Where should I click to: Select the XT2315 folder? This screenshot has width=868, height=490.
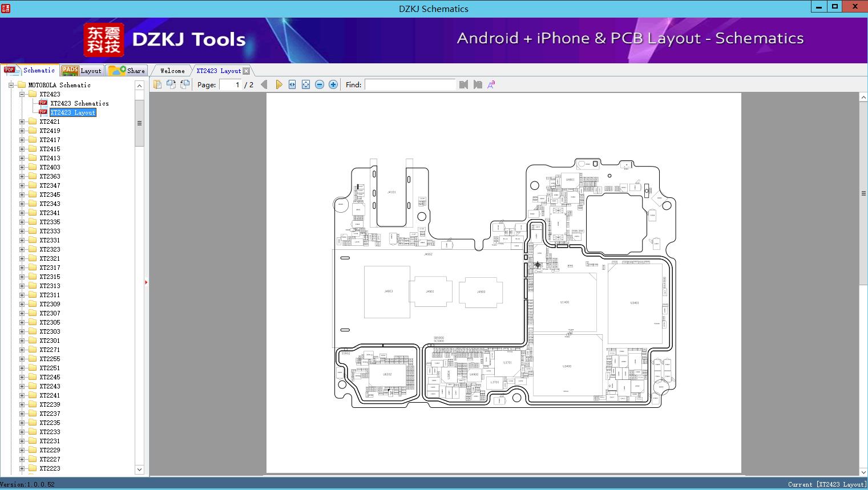point(50,277)
